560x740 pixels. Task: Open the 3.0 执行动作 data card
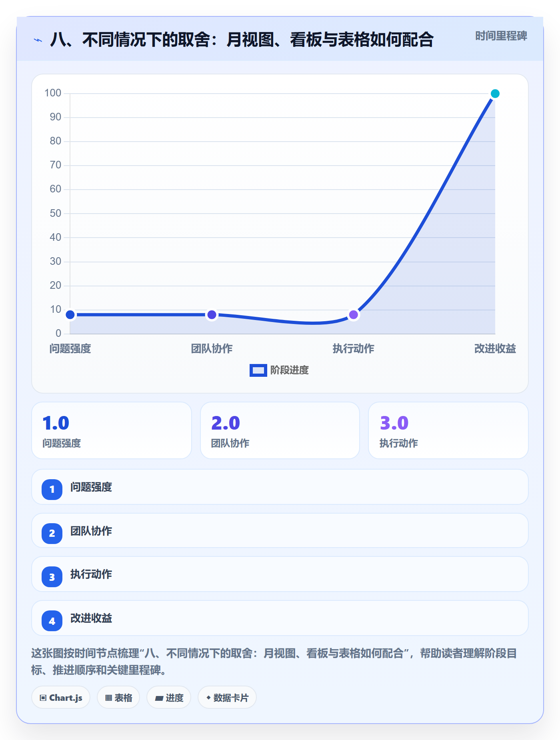(448, 430)
